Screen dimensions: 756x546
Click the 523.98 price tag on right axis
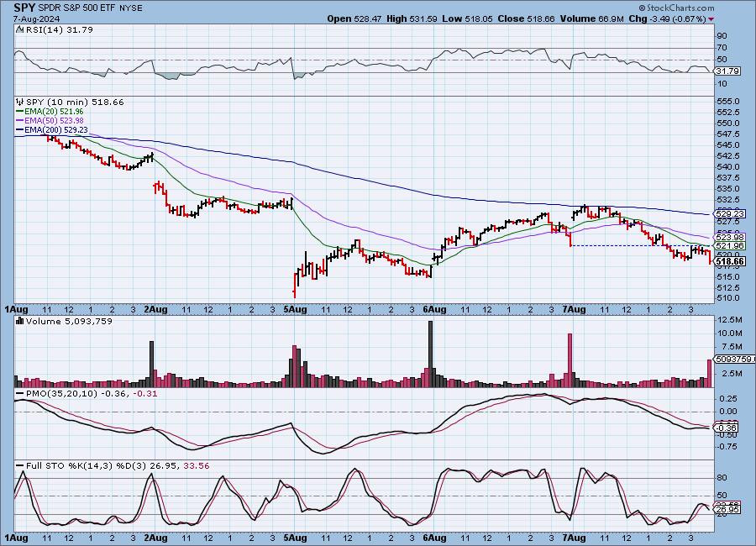point(730,238)
